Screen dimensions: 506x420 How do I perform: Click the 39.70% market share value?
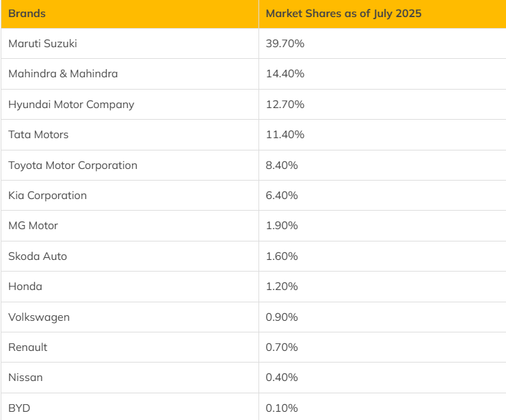coord(285,44)
